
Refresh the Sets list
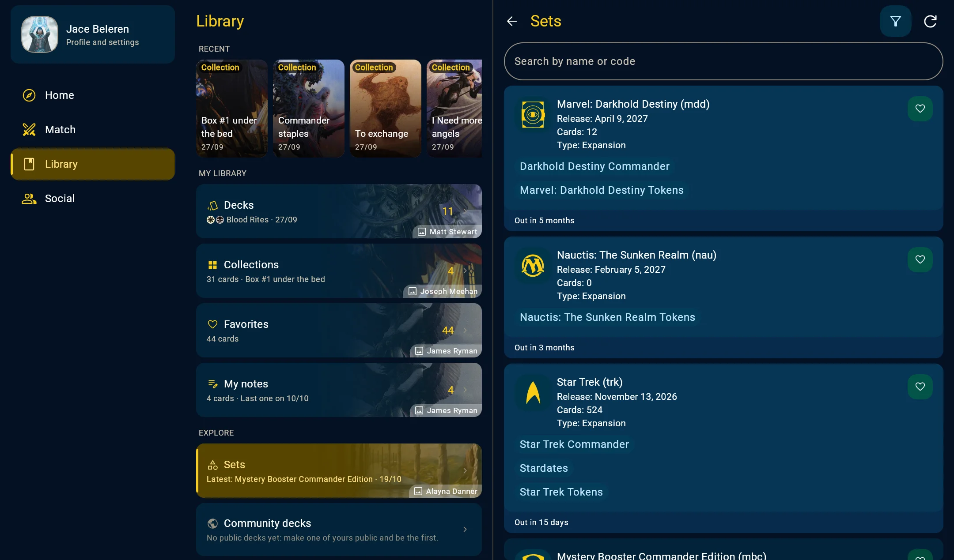coord(930,21)
